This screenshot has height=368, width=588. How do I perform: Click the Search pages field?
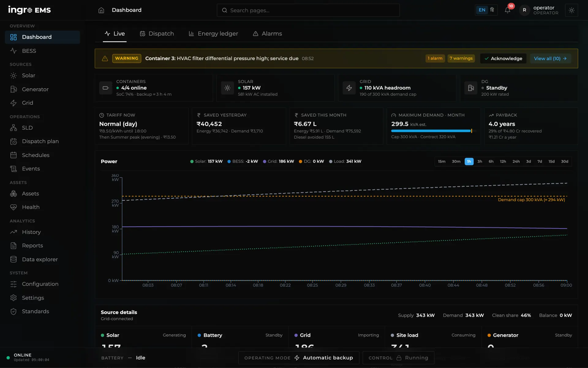[308, 10]
